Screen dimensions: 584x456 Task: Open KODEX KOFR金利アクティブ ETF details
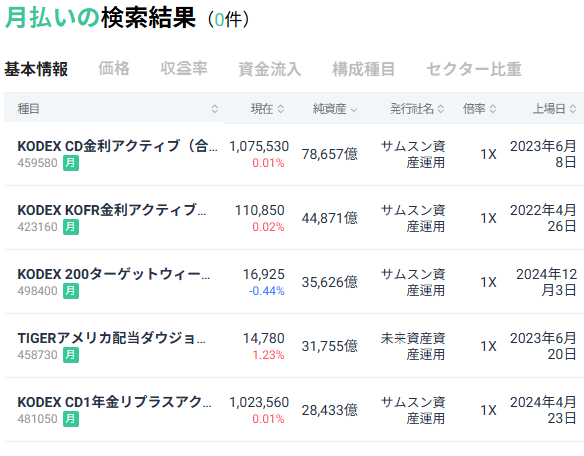294,218
